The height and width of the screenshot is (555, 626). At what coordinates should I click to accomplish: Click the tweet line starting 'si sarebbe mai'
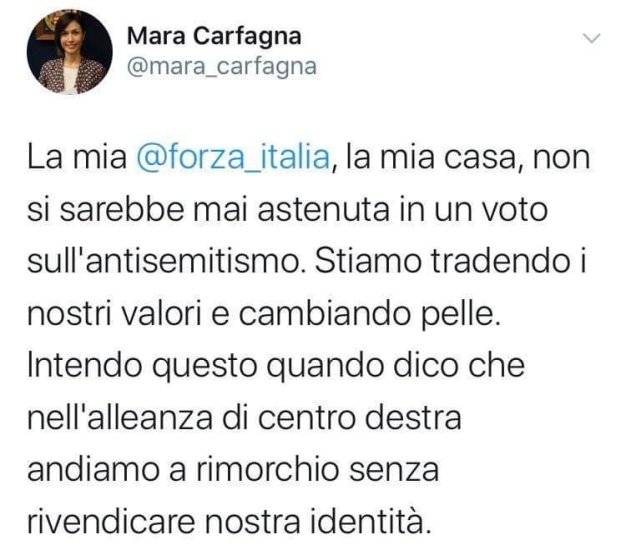coord(287,210)
